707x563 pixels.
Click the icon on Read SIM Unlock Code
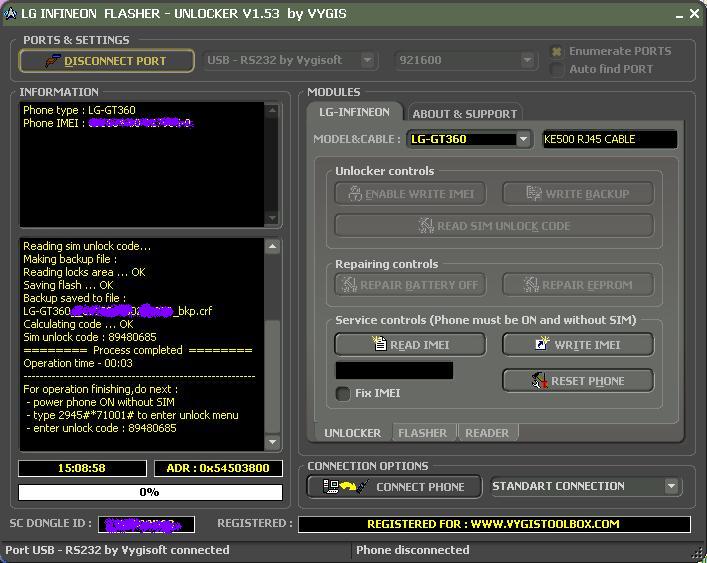426,225
